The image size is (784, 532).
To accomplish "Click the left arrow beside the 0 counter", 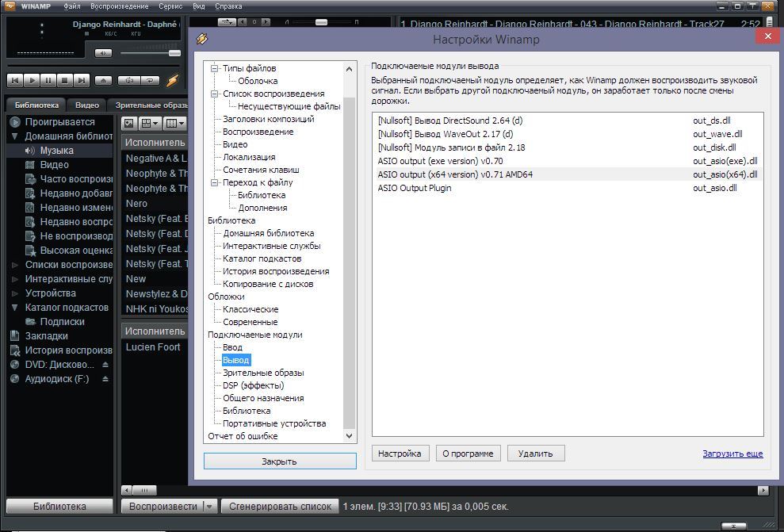I will click(243, 22).
